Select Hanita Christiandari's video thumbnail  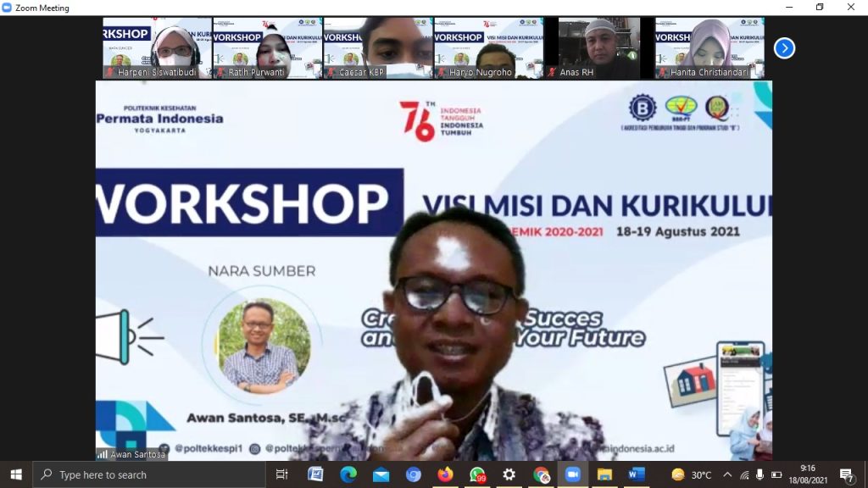coord(709,47)
